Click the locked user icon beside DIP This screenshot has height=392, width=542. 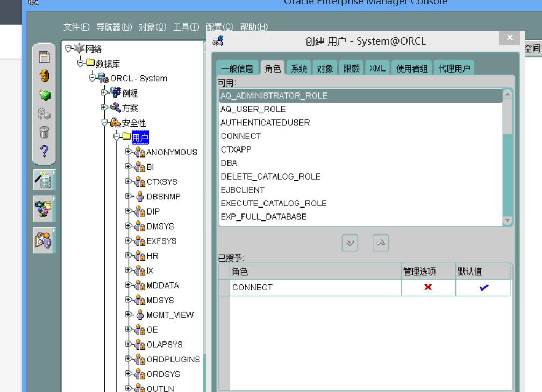click(x=140, y=211)
